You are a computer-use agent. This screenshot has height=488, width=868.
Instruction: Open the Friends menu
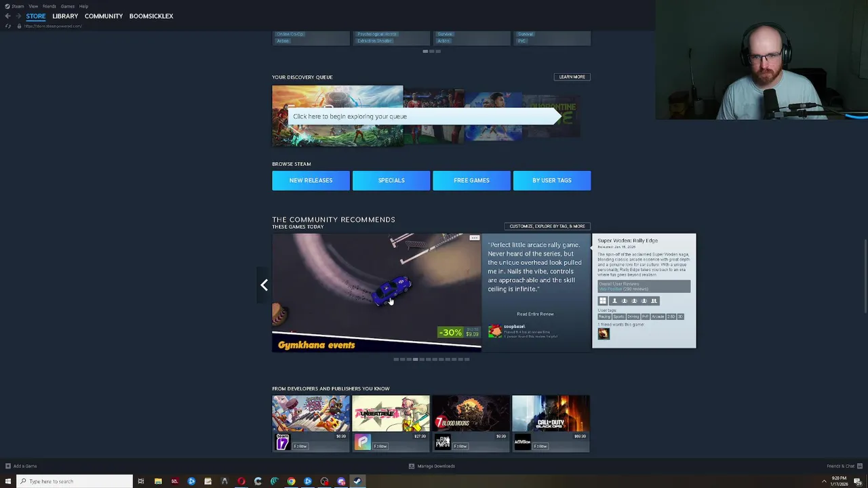pyautogui.click(x=50, y=6)
